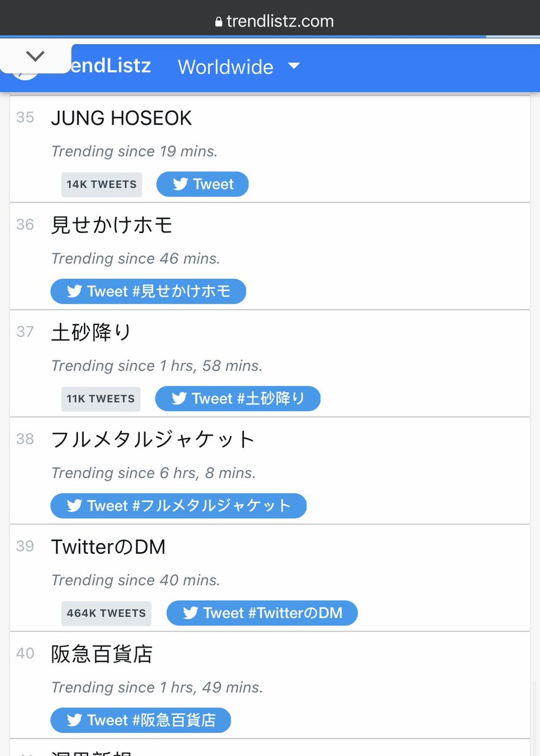Open the フルメタルジャケット trend title
The height and width of the screenshot is (756, 540).
click(x=152, y=439)
